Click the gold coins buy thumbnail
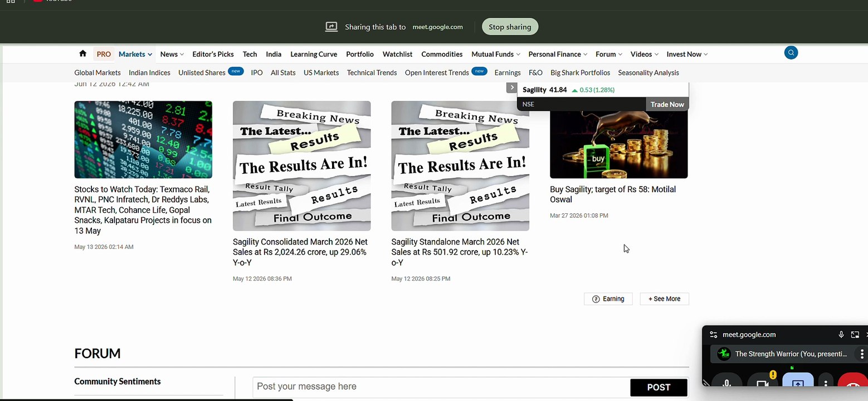Screen dimensions: 868x401 pos(618,144)
